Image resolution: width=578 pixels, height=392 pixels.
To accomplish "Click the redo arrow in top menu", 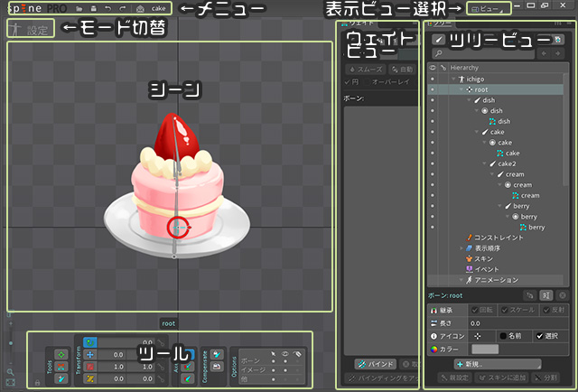I will point(122,8).
